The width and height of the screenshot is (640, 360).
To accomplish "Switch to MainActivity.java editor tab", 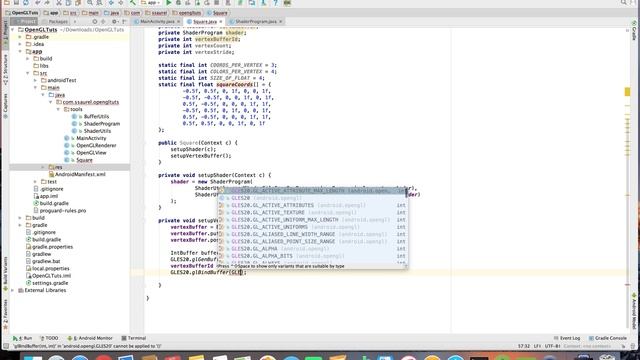I will tap(157, 21).
